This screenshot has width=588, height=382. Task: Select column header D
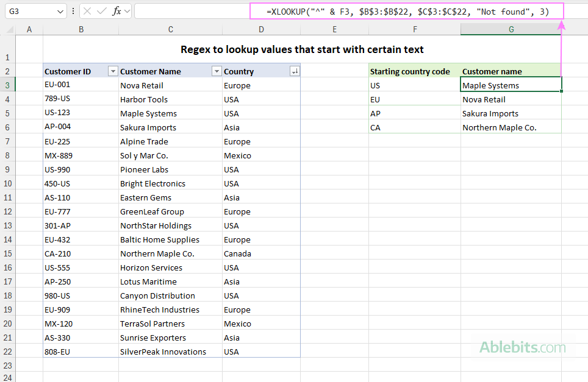click(261, 29)
